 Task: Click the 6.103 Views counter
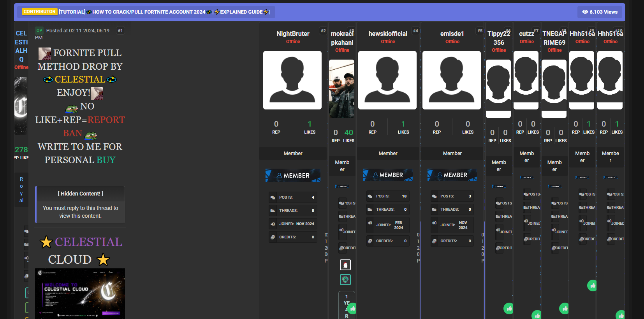click(600, 12)
